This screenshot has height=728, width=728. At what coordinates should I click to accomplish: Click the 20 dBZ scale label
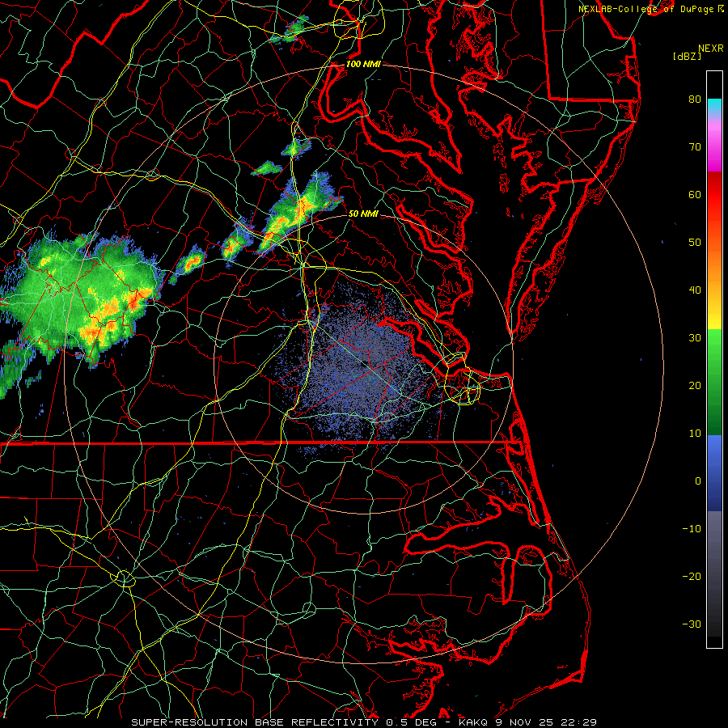point(695,386)
